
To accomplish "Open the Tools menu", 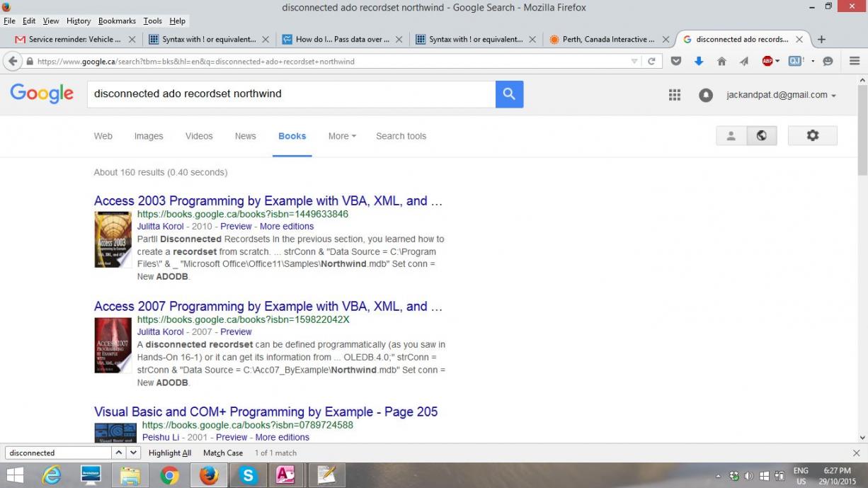I will (x=152, y=21).
